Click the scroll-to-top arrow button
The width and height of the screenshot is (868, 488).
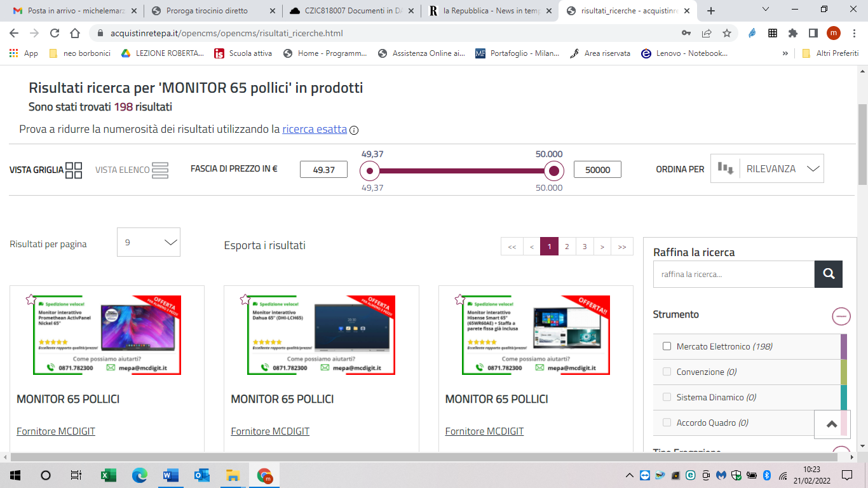pyautogui.click(x=832, y=425)
